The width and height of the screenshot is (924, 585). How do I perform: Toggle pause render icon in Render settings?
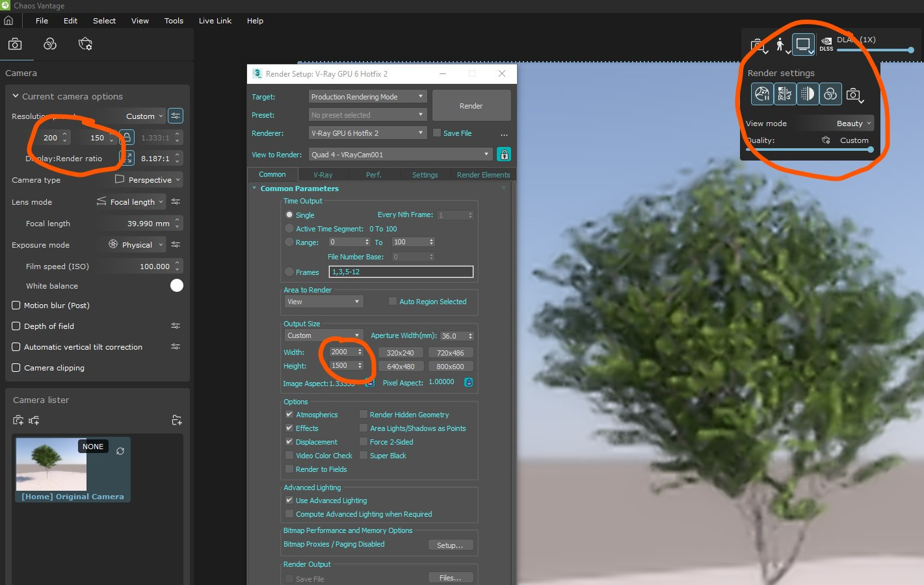(762, 94)
